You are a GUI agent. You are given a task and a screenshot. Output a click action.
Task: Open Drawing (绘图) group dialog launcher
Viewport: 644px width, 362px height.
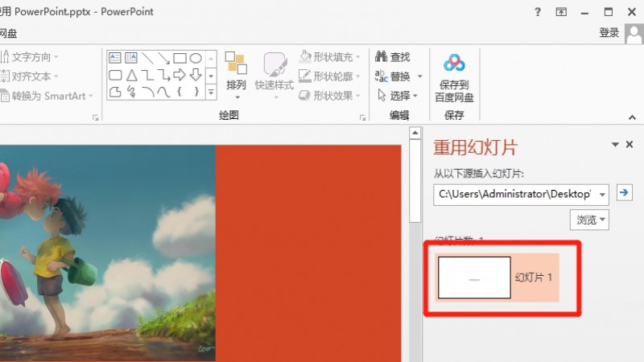(x=362, y=117)
